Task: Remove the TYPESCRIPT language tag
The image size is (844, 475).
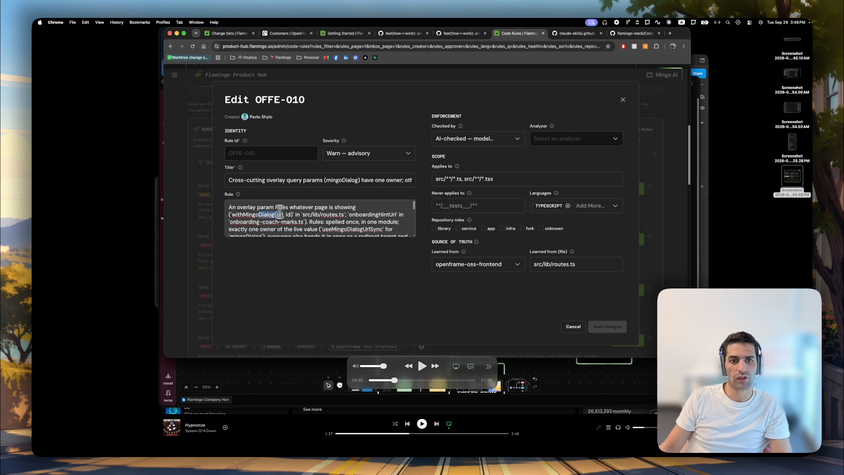Action: (567, 206)
